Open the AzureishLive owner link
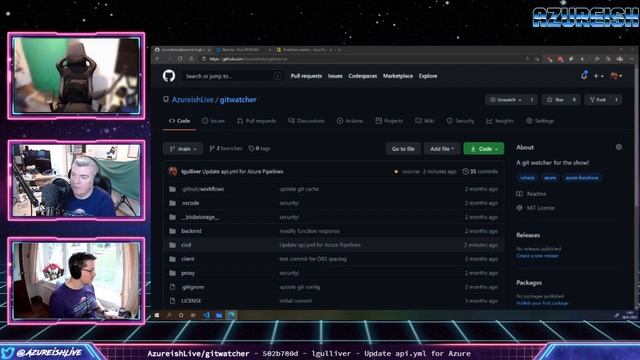 pos(193,100)
